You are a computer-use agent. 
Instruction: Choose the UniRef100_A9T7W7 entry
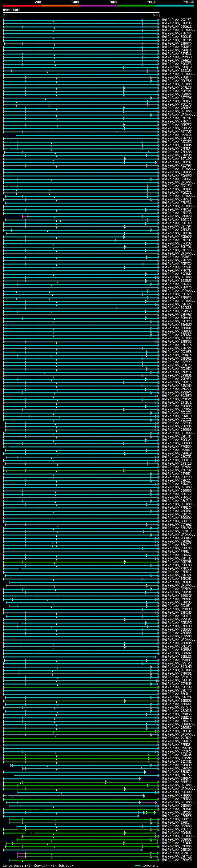coord(177,131)
